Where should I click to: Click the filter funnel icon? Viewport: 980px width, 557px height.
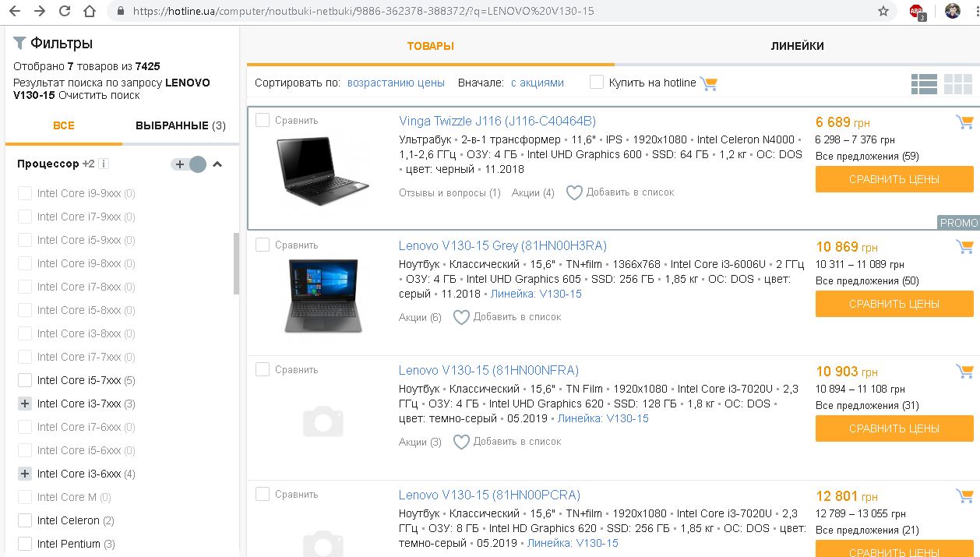19,43
